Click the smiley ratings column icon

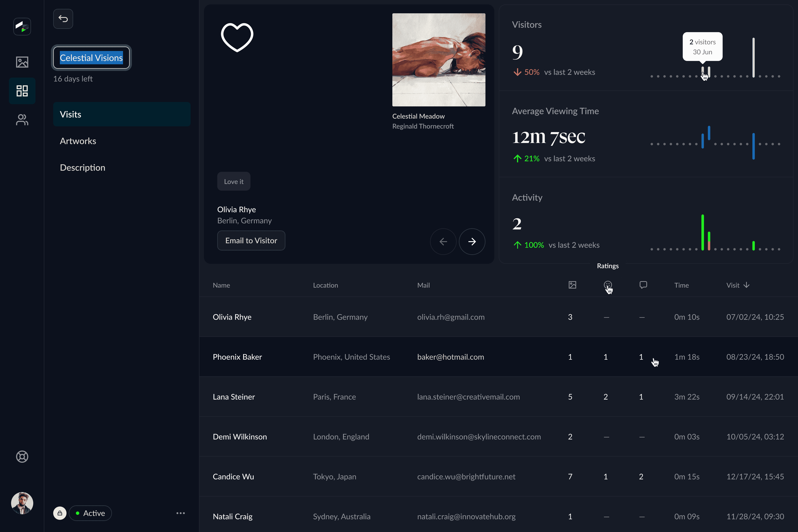click(607, 285)
